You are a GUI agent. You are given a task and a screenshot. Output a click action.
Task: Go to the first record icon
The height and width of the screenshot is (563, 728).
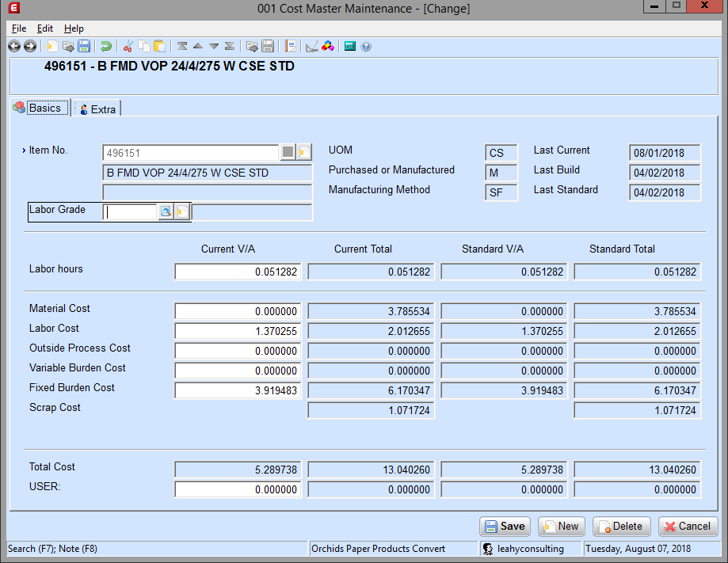pos(182,46)
